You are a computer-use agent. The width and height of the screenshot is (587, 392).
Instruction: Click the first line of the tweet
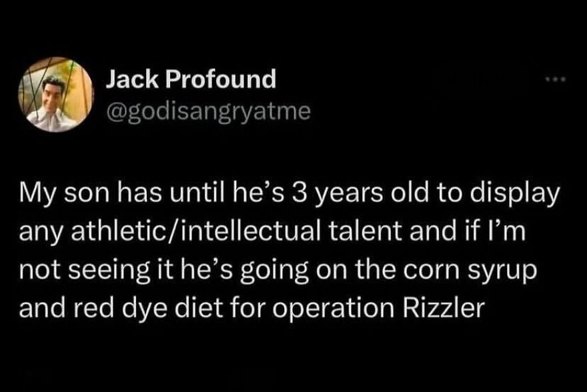click(290, 193)
